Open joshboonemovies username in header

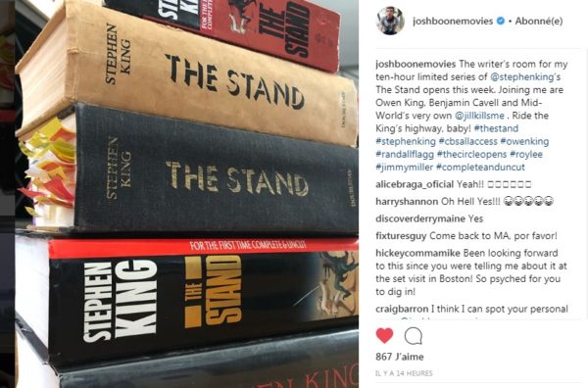(453, 21)
